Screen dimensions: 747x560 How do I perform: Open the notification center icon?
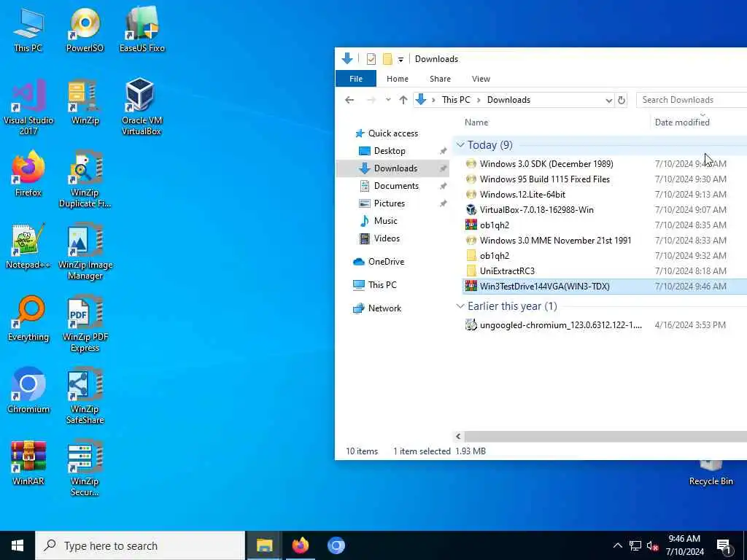pyautogui.click(x=724, y=545)
